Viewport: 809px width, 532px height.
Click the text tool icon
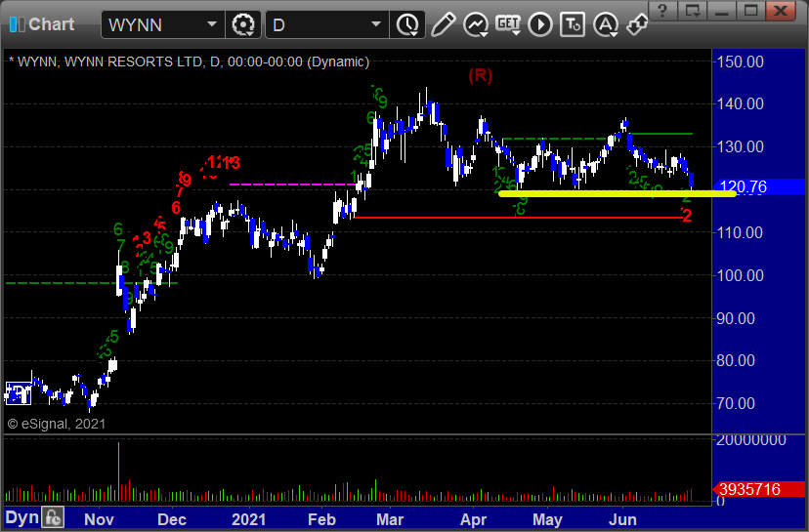573,24
